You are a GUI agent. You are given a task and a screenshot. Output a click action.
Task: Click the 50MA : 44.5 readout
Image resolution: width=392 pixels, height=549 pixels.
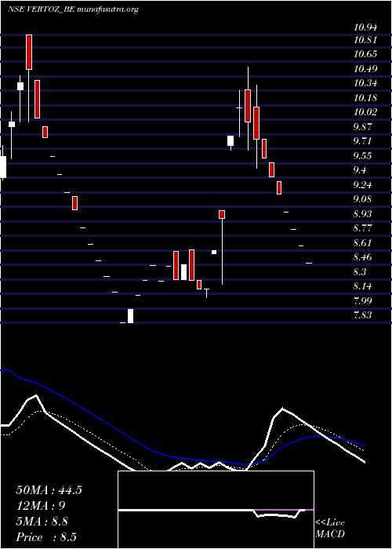coord(49,490)
